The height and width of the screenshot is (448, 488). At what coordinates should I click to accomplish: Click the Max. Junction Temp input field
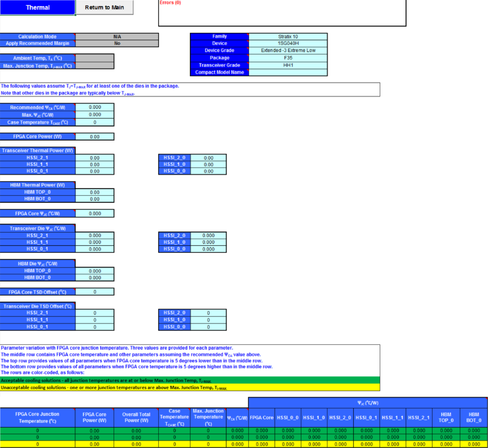tap(95, 66)
